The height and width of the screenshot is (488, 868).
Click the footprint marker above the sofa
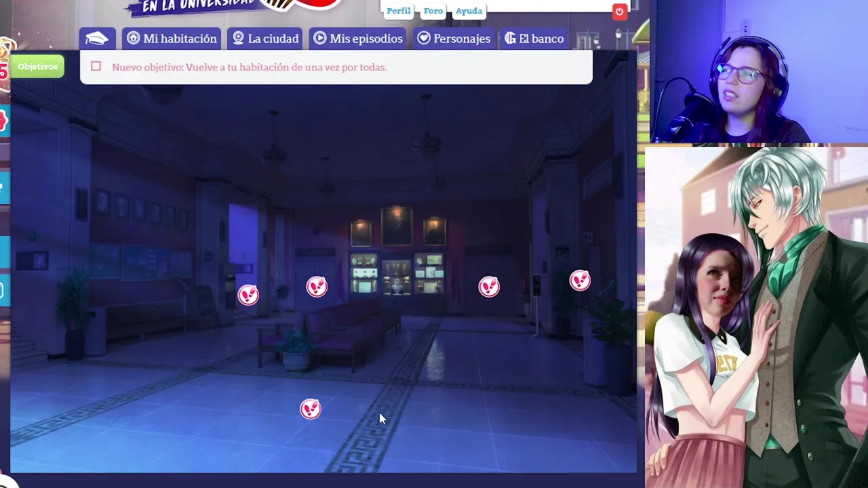pos(317,287)
